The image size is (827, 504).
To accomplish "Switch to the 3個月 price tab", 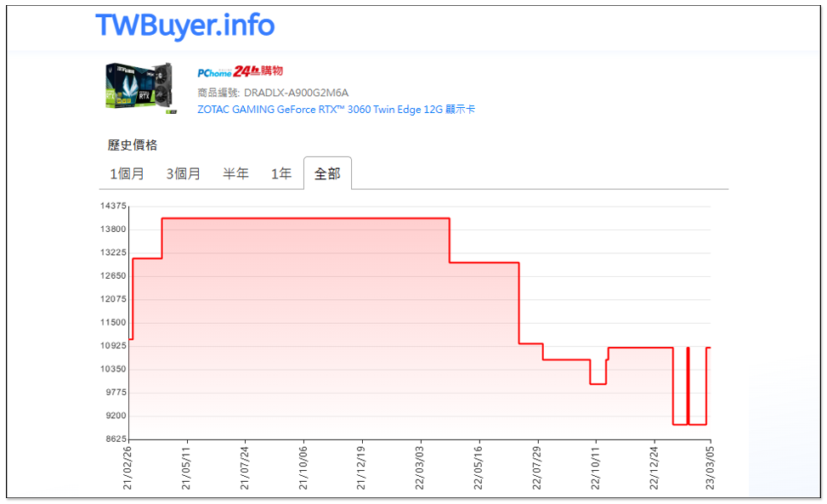I will pos(183,173).
